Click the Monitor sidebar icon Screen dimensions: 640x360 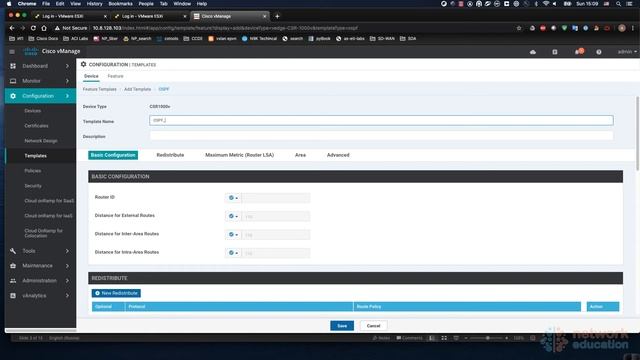(x=13, y=81)
